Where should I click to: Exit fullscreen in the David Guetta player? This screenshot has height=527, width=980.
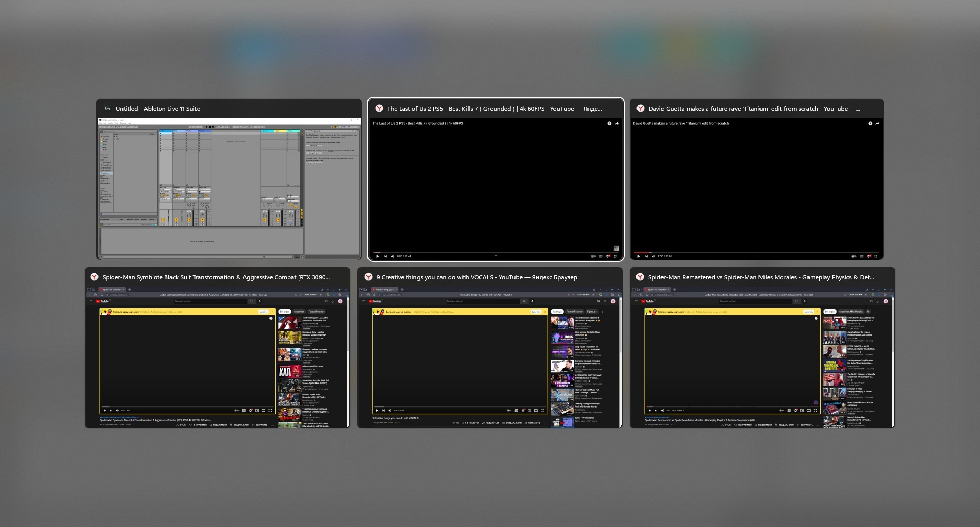tap(876, 256)
